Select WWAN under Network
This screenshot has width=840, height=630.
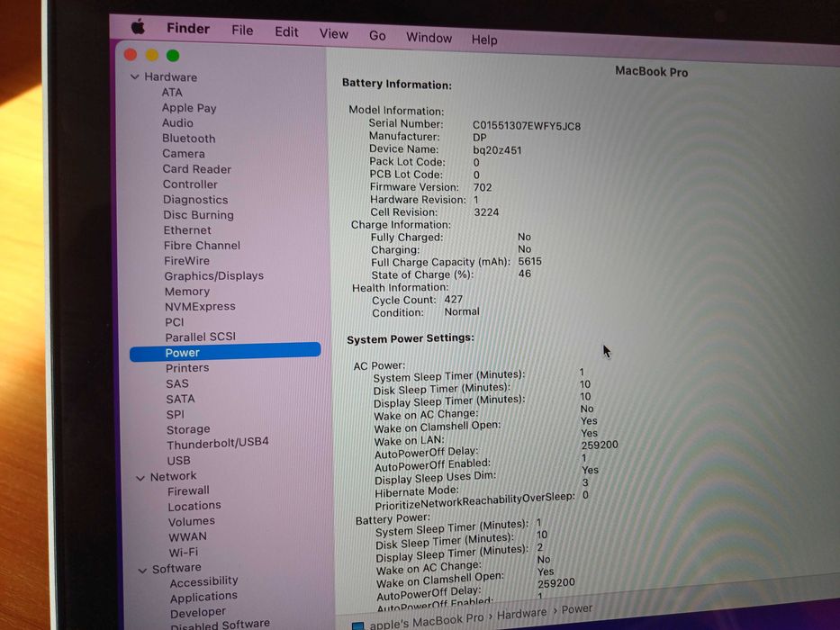187,536
